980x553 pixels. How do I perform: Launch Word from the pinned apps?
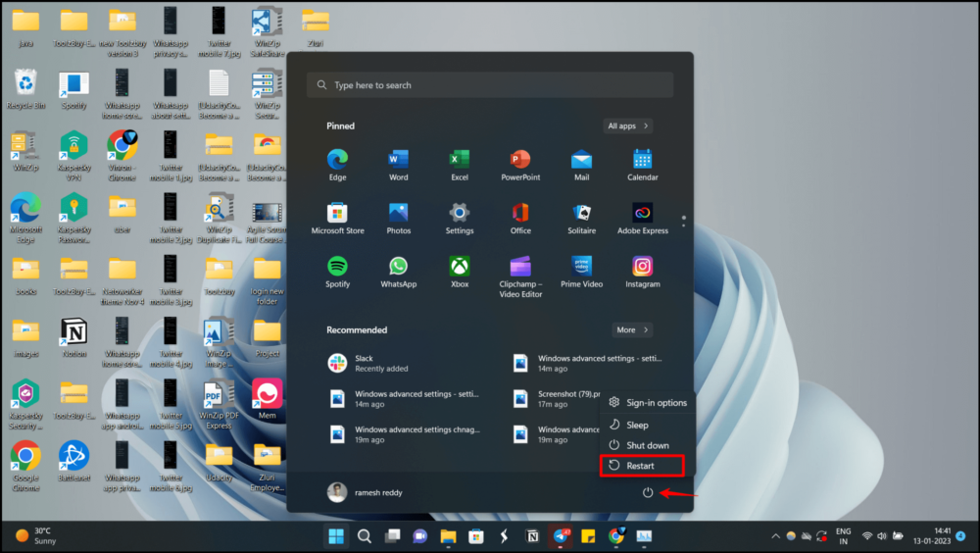[x=398, y=165]
